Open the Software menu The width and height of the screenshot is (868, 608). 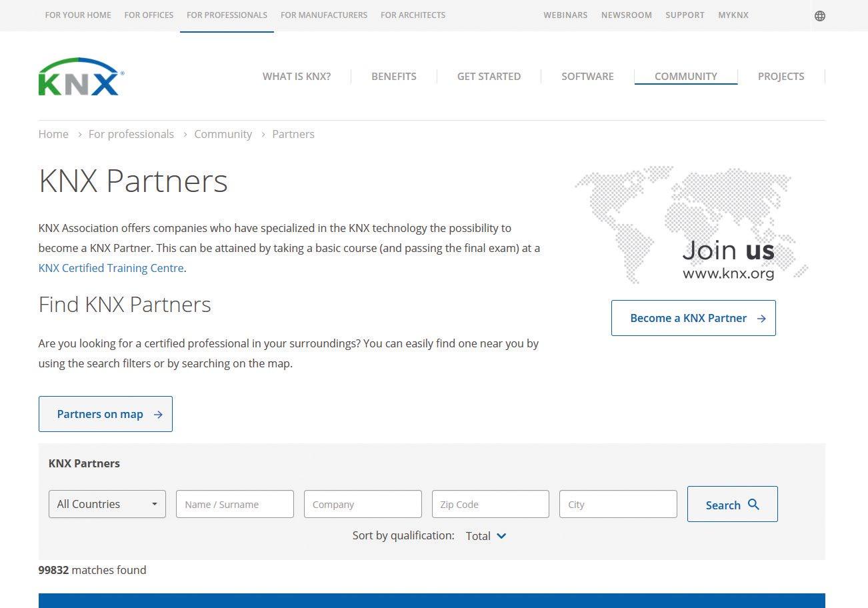pyautogui.click(x=587, y=76)
